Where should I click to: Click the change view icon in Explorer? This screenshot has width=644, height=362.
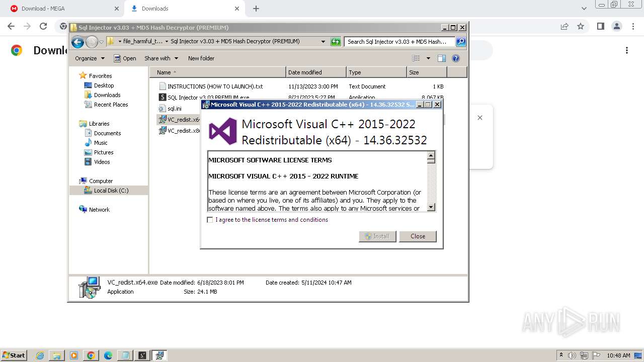pyautogui.click(x=416, y=58)
